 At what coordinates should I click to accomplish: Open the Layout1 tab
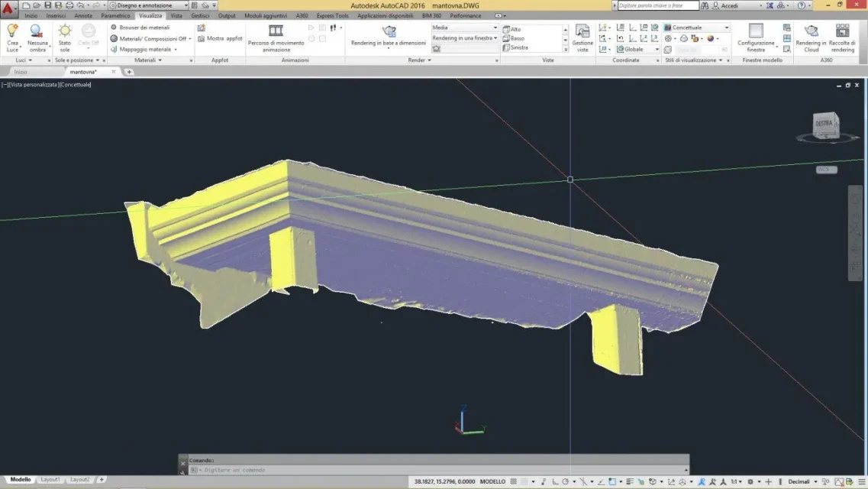[x=50, y=480]
